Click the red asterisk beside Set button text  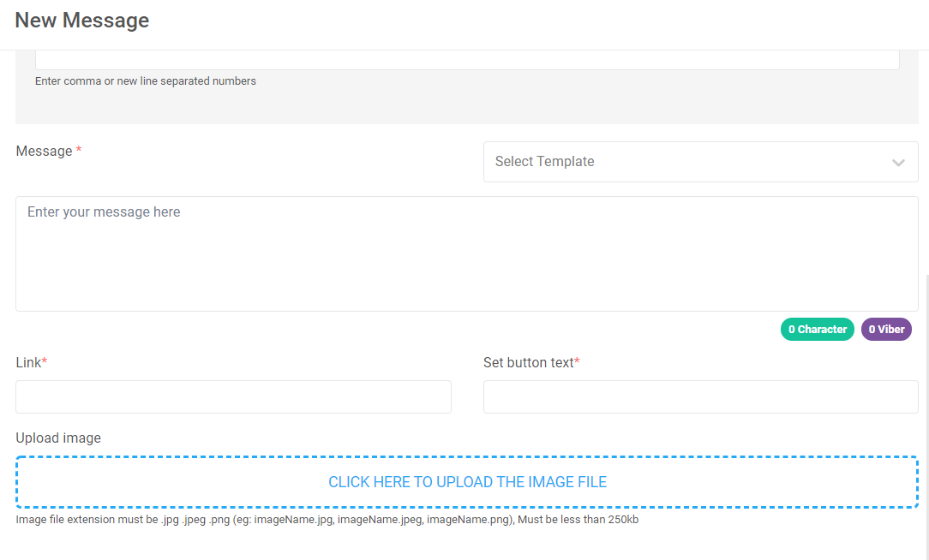(x=578, y=362)
